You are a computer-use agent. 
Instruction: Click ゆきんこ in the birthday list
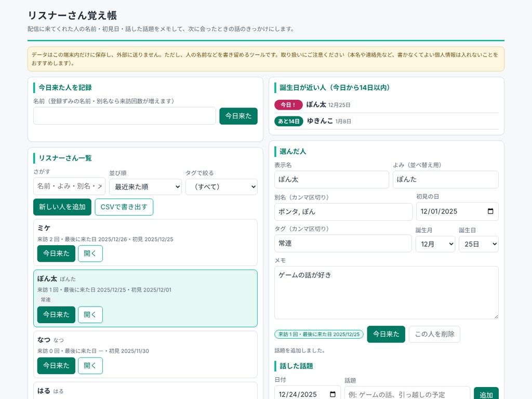pyautogui.click(x=320, y=121)
